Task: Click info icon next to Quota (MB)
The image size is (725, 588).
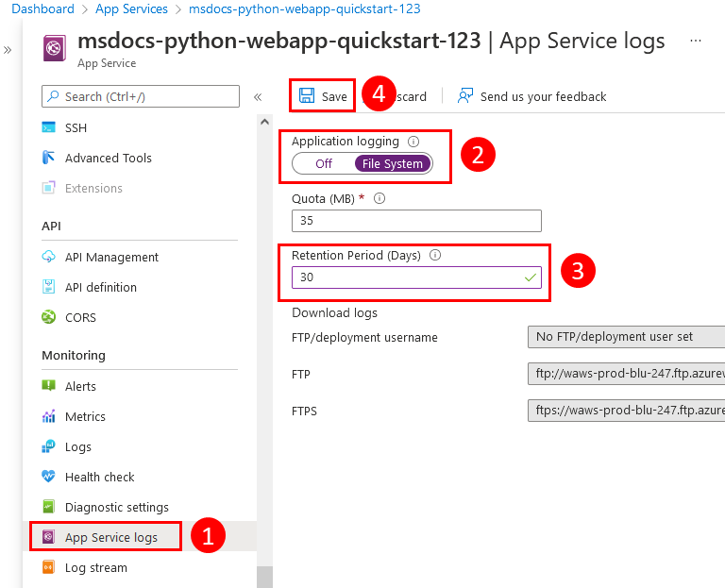Action: [379, 199]
